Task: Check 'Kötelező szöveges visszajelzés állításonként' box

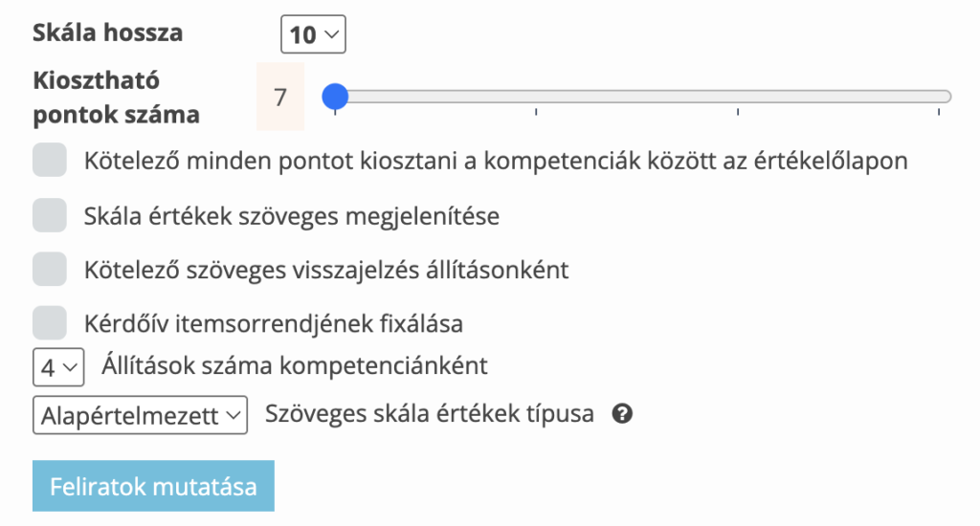Action: 50,270
